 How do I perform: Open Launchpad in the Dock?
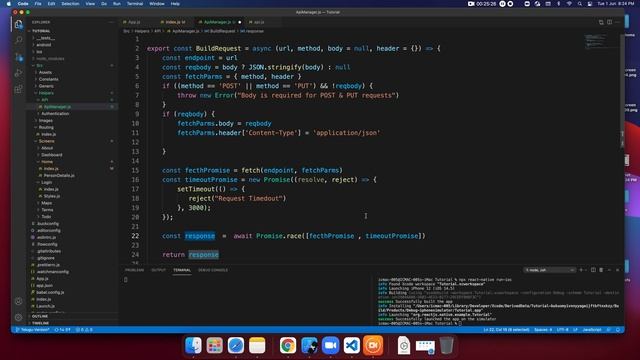click(214, 345)
